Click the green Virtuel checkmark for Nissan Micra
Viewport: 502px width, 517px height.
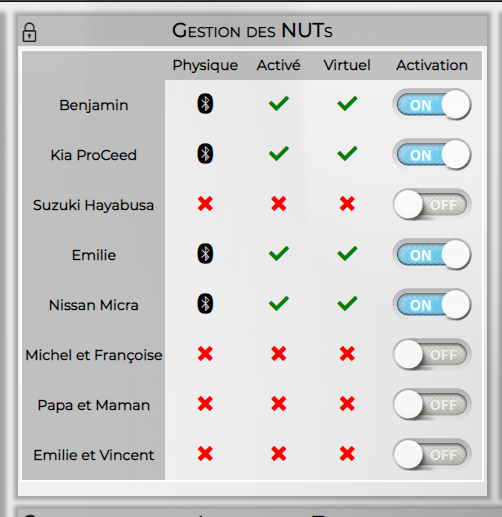tap(347, 303)
